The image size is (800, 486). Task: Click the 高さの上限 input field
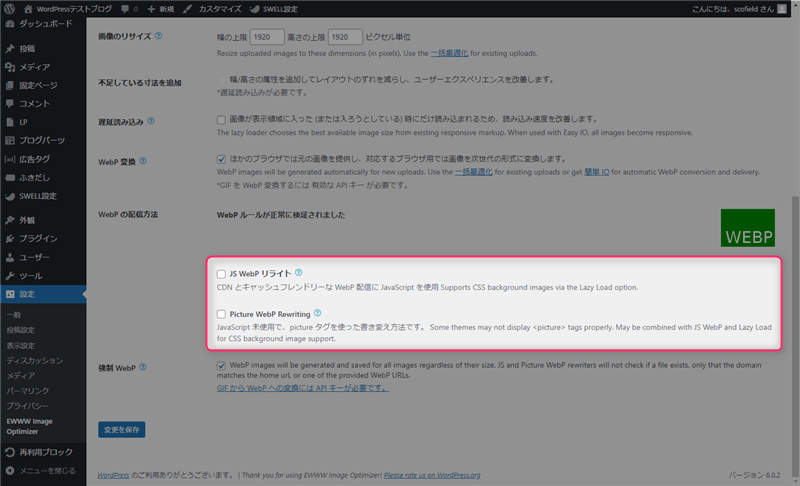pos(345,37)
